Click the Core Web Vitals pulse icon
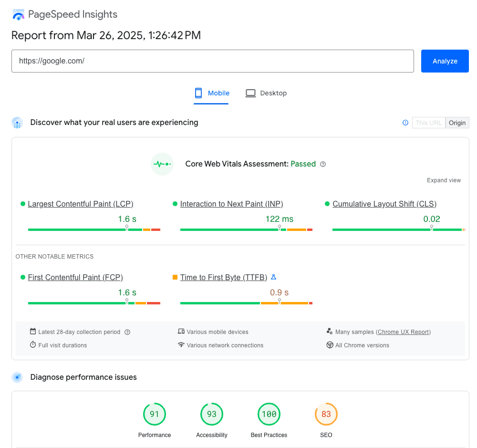 [162, 164]
